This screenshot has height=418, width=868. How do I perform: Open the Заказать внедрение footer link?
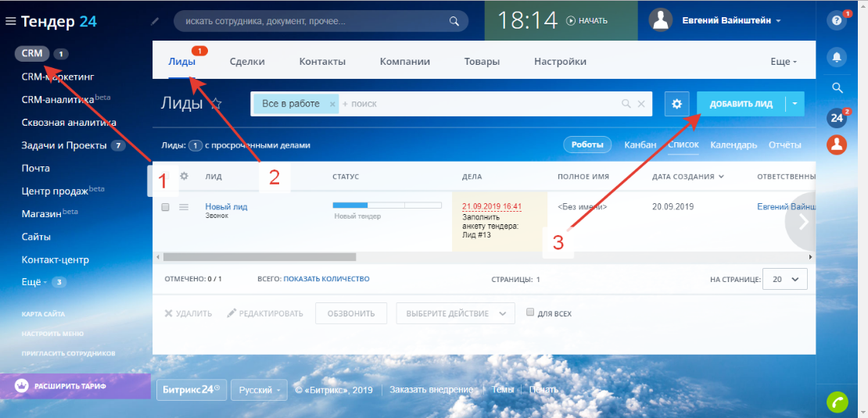pyautogui.click(x=431, y=389)
